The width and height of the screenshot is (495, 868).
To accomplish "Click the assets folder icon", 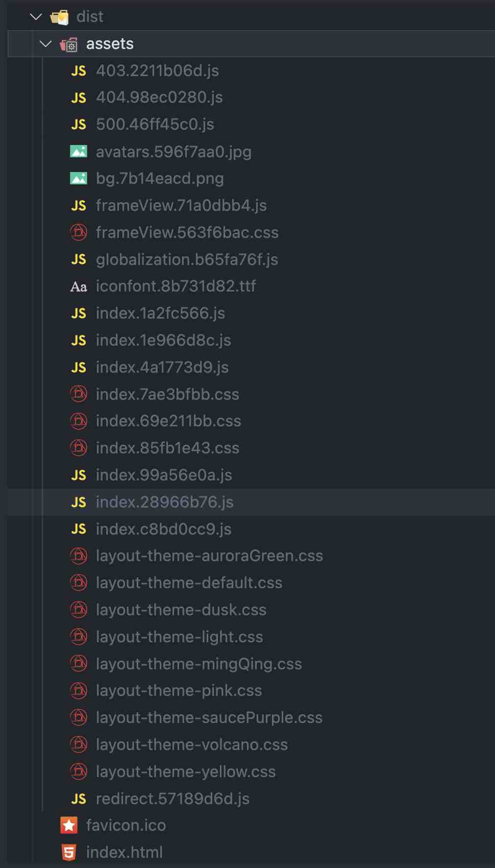I will (69, 45).
